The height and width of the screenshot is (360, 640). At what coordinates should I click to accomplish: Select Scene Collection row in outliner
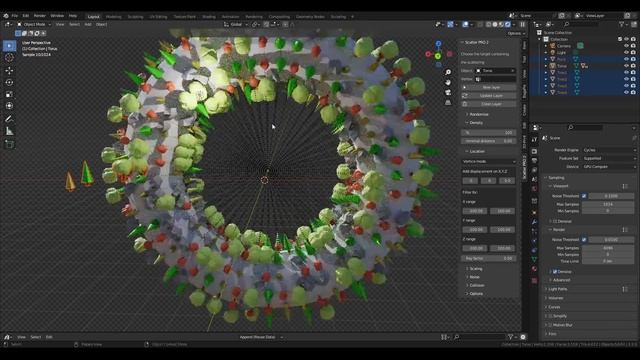(557, 33)
